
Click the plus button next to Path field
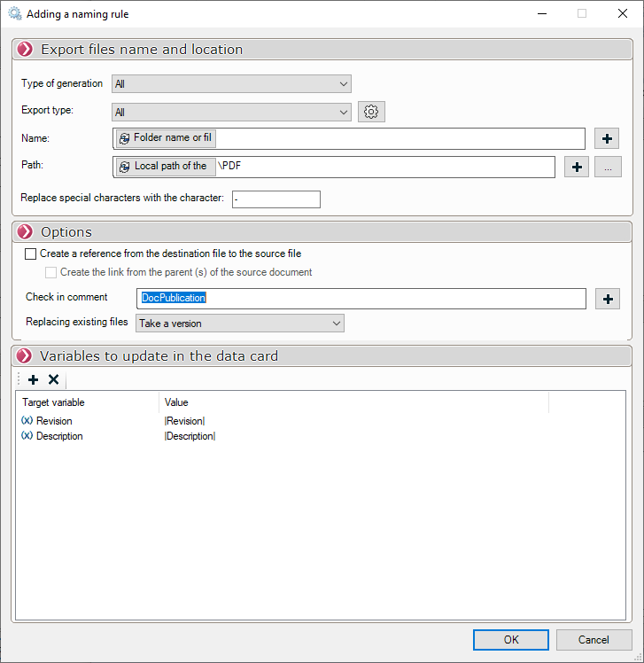(577, 167)
